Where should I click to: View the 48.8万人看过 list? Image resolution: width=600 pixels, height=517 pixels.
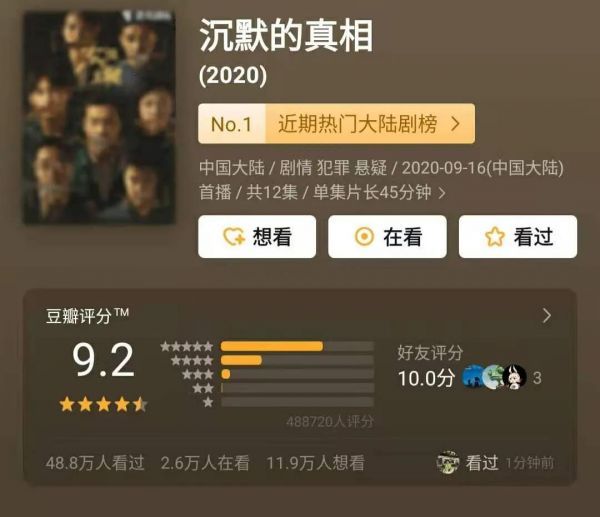(x=95, y=463)
